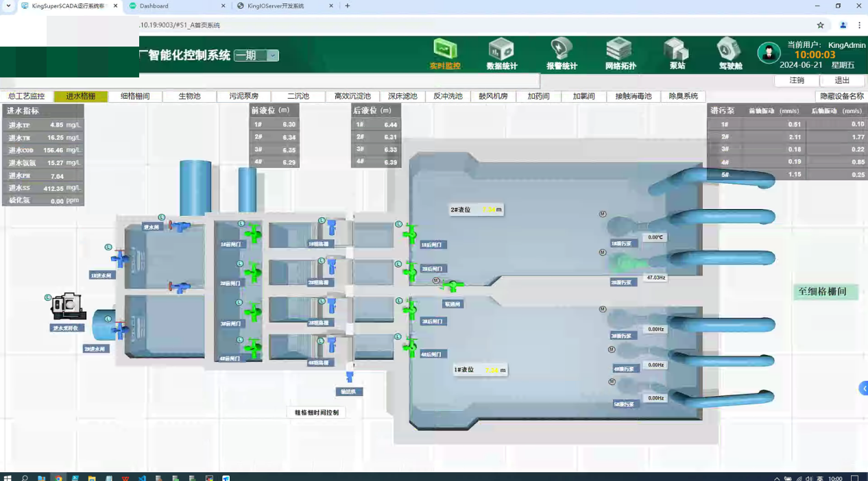Click the 至细格栅间 navigation button
The height and width of the screenshot is (481, 868).
[826, 292]
